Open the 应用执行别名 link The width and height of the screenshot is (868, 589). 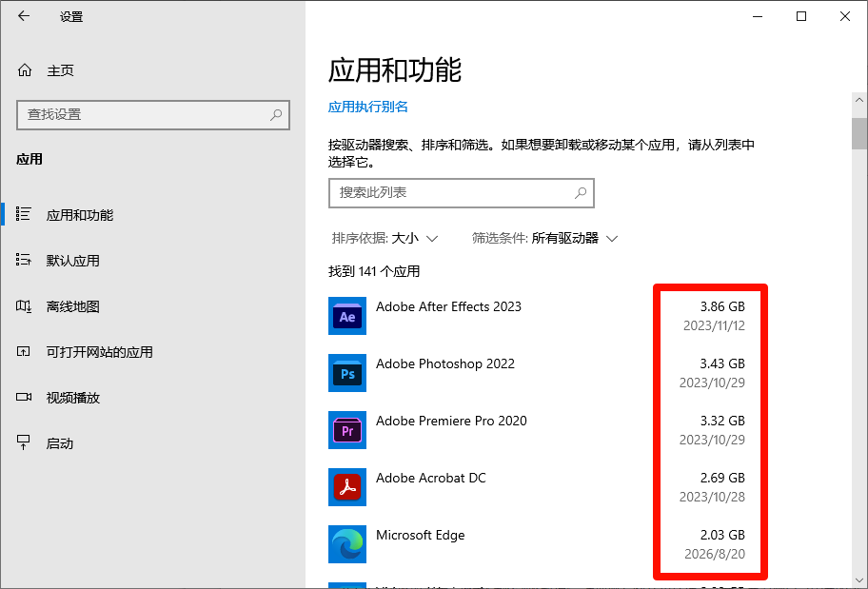tap(368, 107)
